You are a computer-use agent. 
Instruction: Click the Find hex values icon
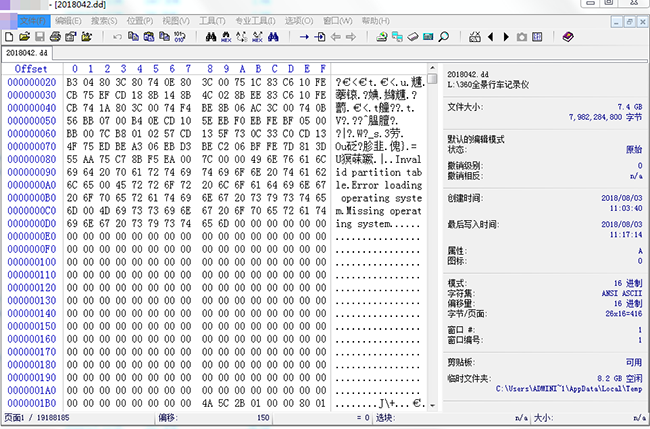[x=228, y=37]
